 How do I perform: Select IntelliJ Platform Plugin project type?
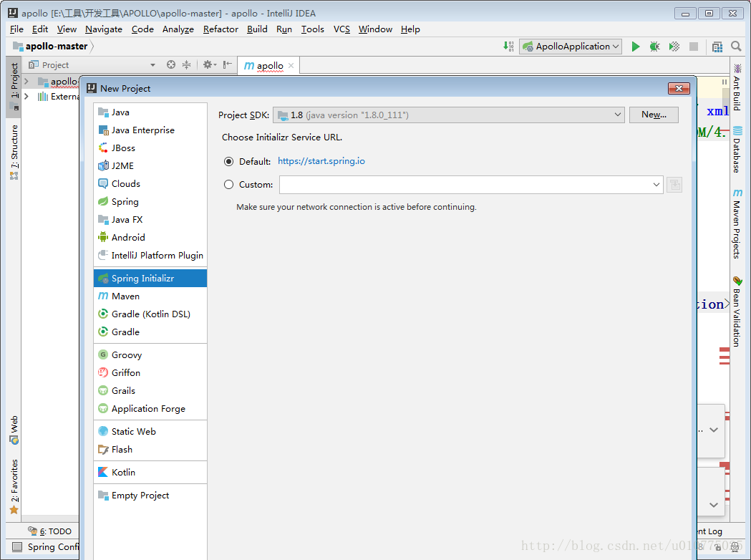[150, 256]
